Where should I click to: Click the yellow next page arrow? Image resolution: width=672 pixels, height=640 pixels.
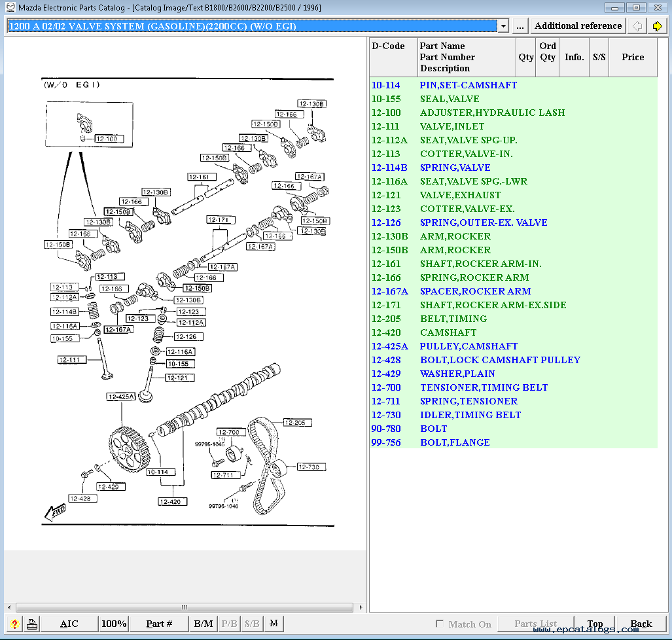coord(657,26)
